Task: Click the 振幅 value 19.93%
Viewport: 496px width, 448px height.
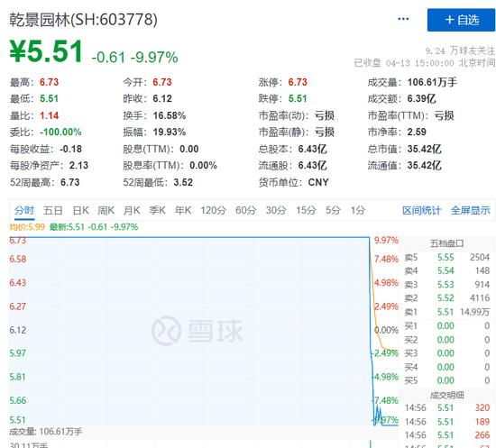Action: [170, 132]
